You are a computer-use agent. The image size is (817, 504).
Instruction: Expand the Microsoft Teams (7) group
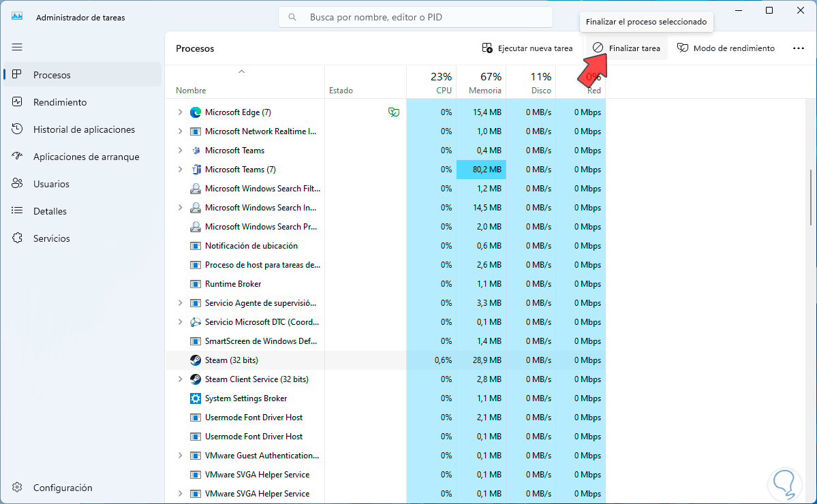[181, 169]
